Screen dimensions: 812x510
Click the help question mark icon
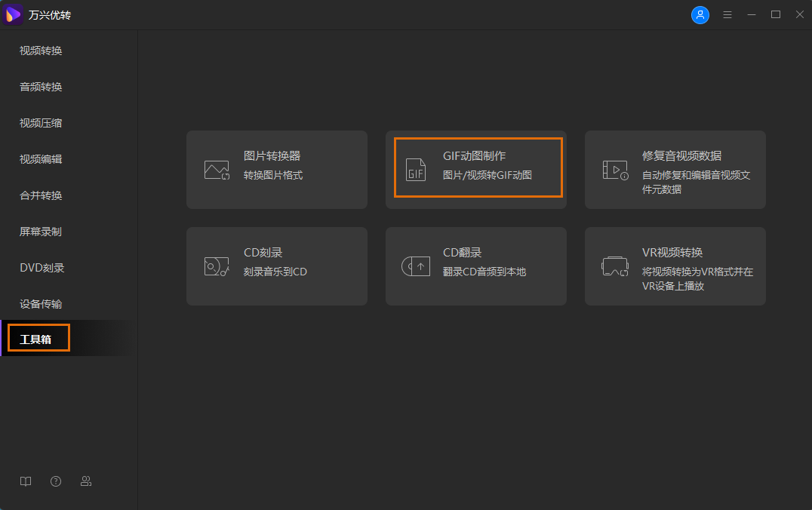click(55, 481)
